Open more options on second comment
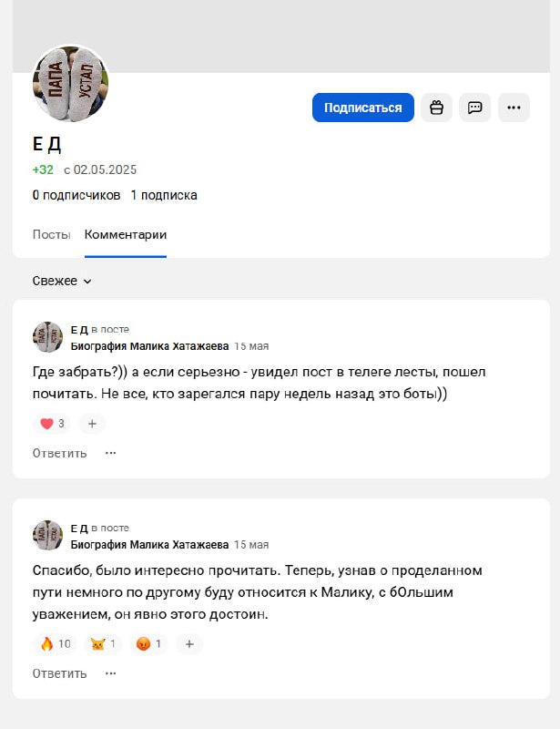The width and height of the screenshot is (560, 729). point(111,673)
